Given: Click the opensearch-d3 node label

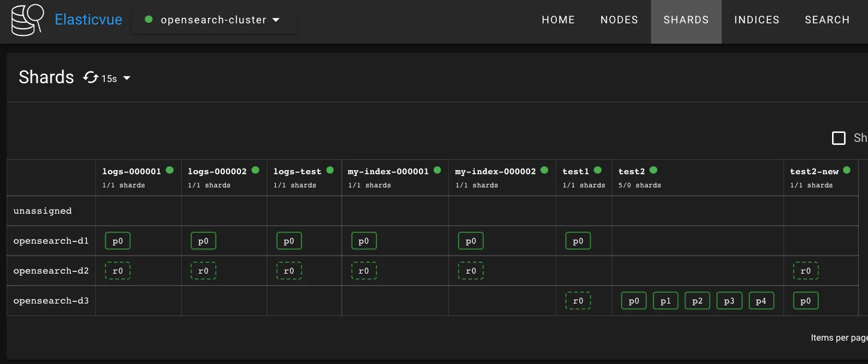Looking at the screenshot, I should [51, 301].
